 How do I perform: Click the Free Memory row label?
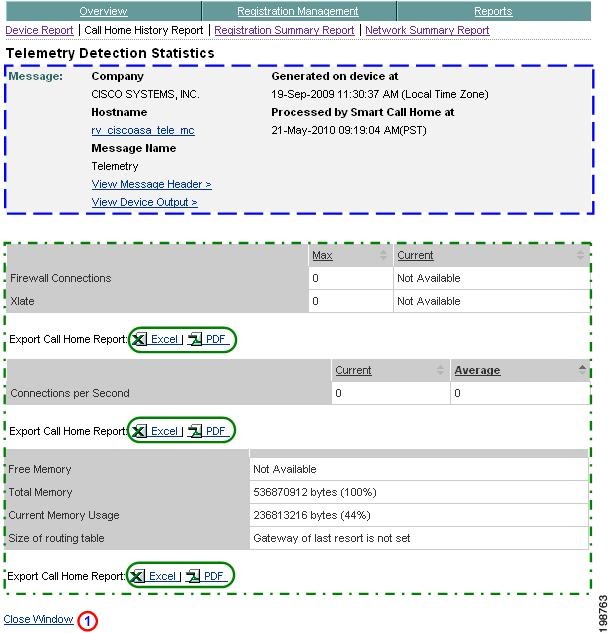pos(40,469)
